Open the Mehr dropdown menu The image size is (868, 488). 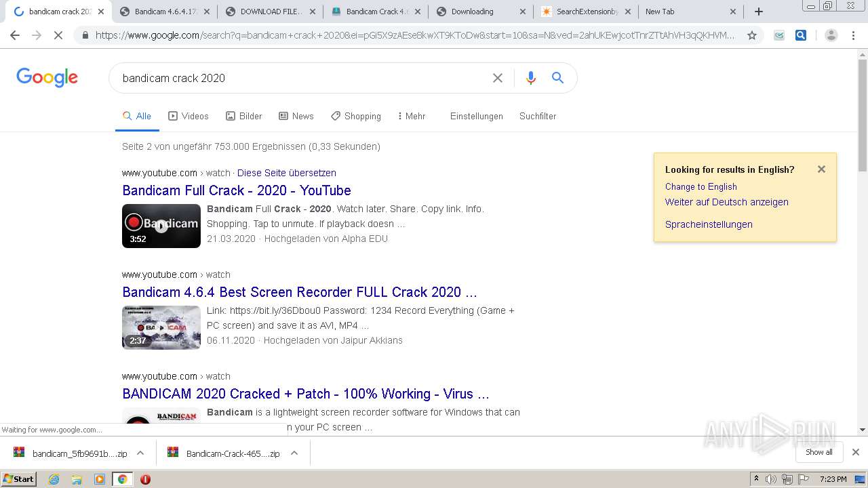(x=412, y=116)
